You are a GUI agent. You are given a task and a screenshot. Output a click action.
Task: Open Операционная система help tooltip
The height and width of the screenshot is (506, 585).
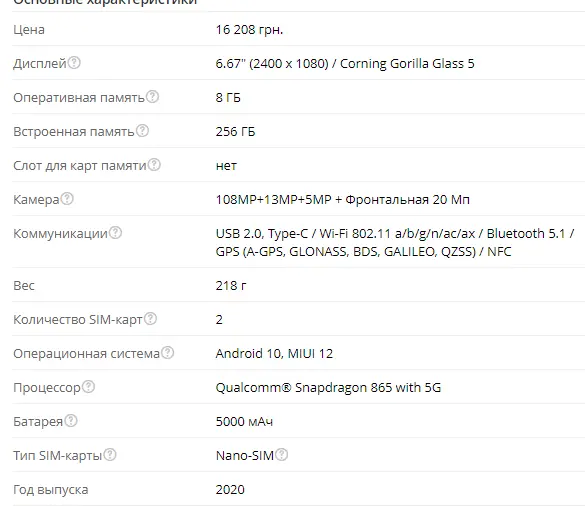(168, 353)
